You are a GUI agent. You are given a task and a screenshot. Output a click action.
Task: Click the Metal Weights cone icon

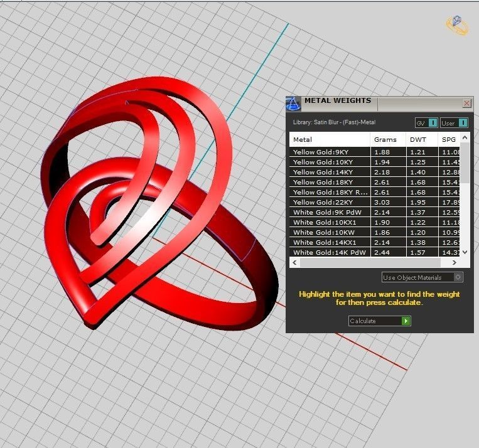293,104
